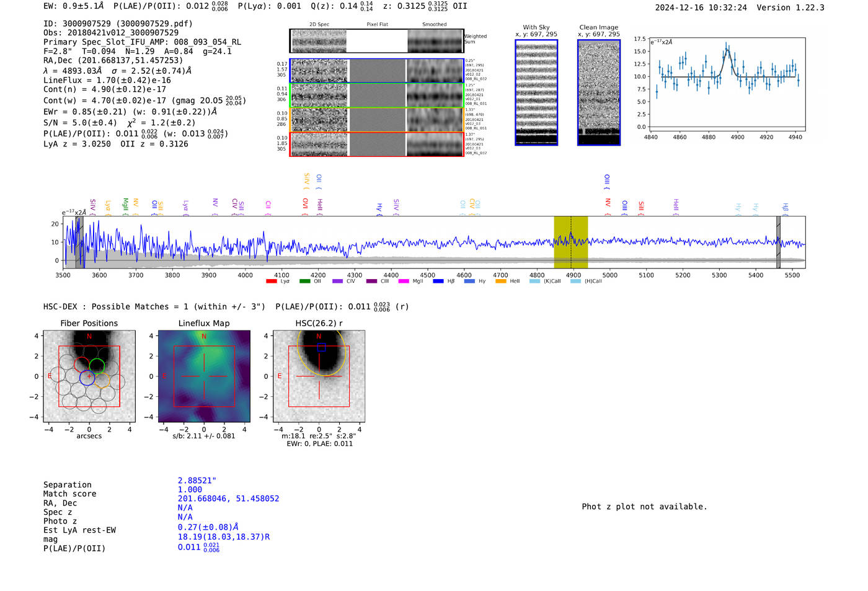The width and height of the screenshot is (868, 591).
Task: Click the red Lyα legend swatch
Action: point(271,282)
